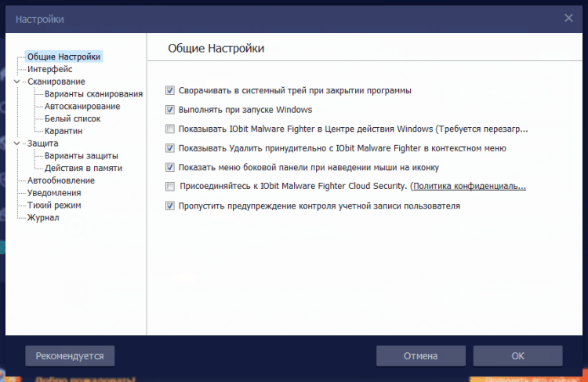Toggle Показать меню боковой панели checkbox

pyautogui.click(x=170, y=167)
